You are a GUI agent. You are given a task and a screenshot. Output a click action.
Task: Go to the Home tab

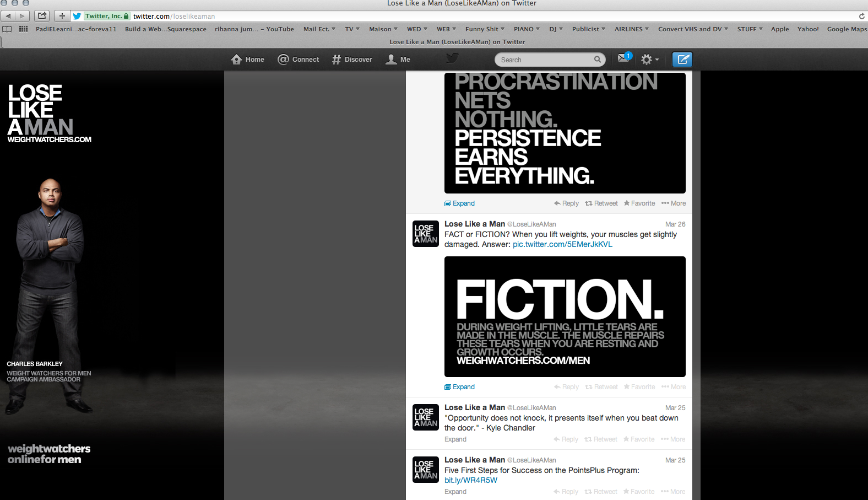click(248, 60)
